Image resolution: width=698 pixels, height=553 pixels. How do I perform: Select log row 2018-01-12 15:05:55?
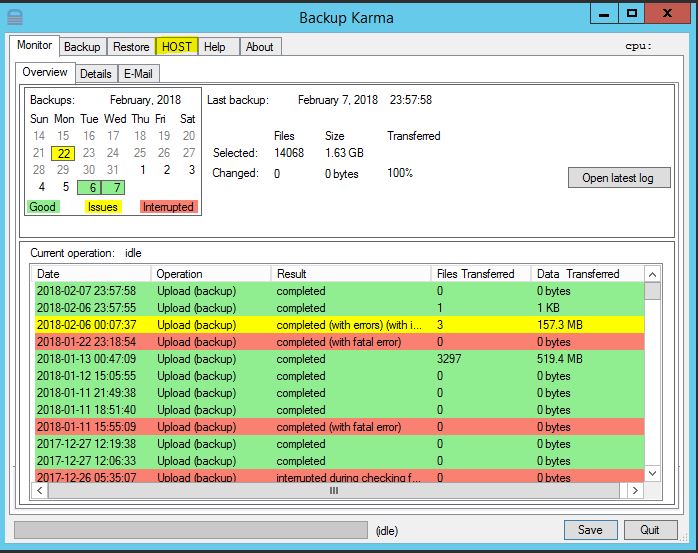coord(339,376)
